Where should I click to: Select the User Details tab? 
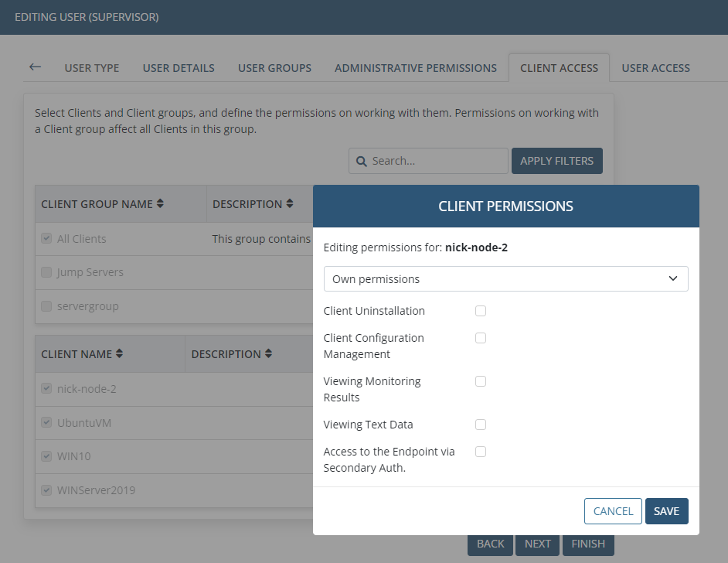179,68
